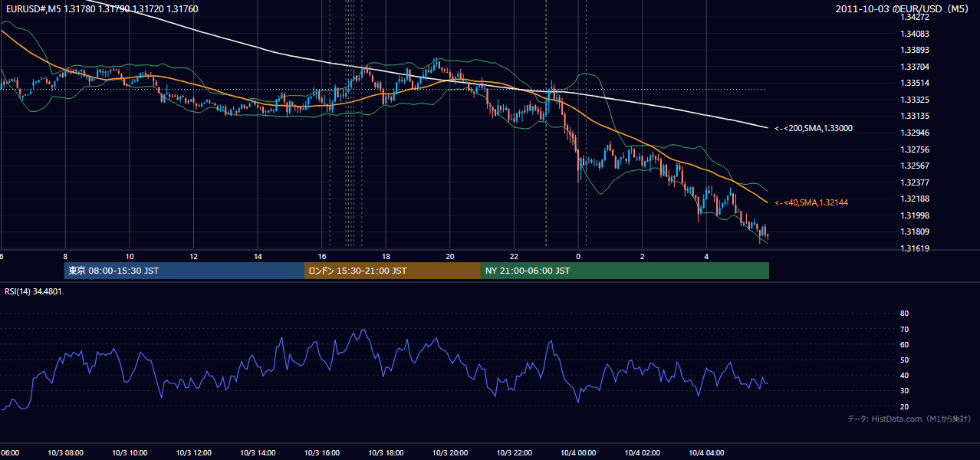
Task: Click the HistData.com data source credit
Action: tap(909, 419)
